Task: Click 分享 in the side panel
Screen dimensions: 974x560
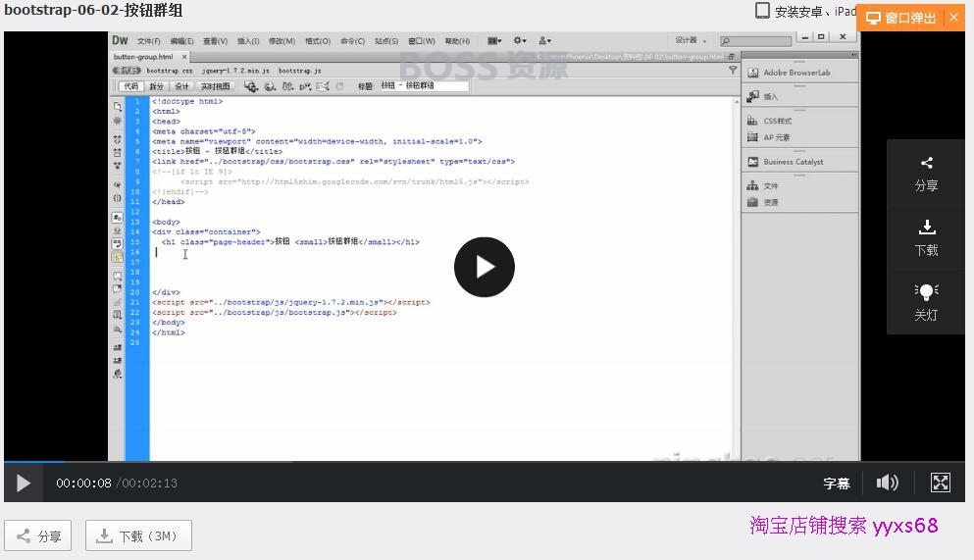Action: 926,174
